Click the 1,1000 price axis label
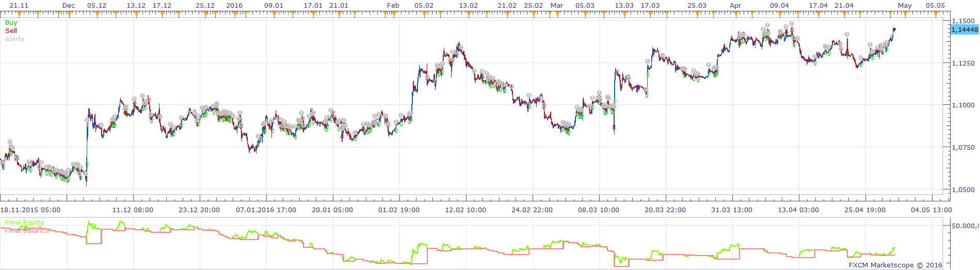This screenshot has width=980, height=270. 963,105
